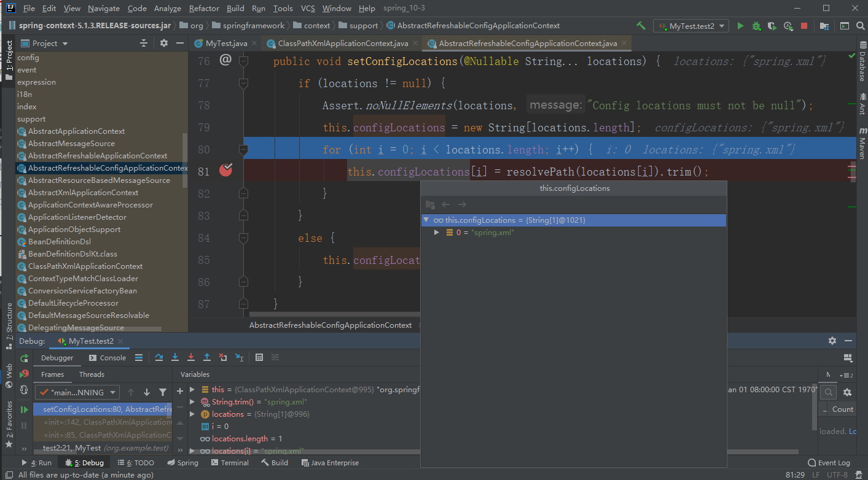The image size is (868, 480).
Task: Close the AbstractRefreshableConfigApplicationContext.java tab
Action: click(x=625, y=43)
